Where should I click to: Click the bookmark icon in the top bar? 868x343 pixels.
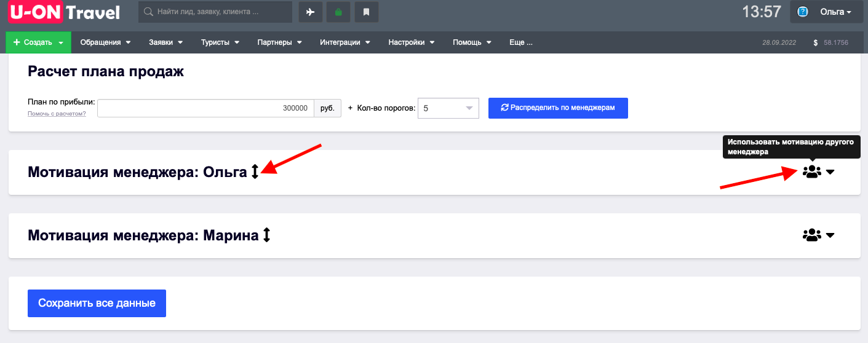click(366, 12)
